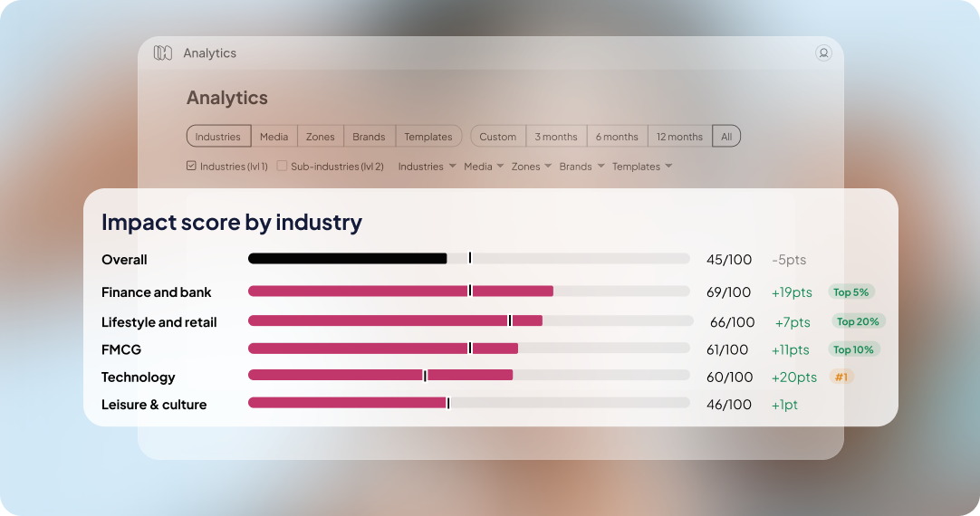Image resolution: width=980 pixels, height=516 pixels.
Task: Open the Media filter dropdown
Action: coord(484,167)
